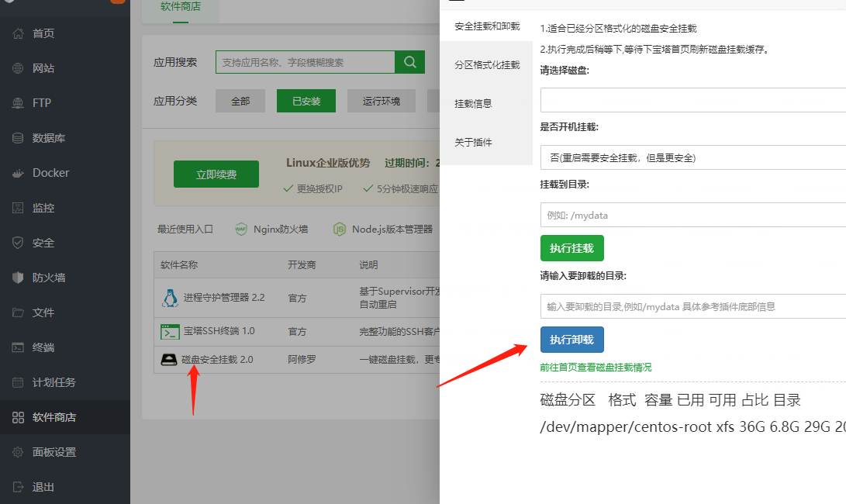Click the Node.js hexagon icon

point(340,230)
